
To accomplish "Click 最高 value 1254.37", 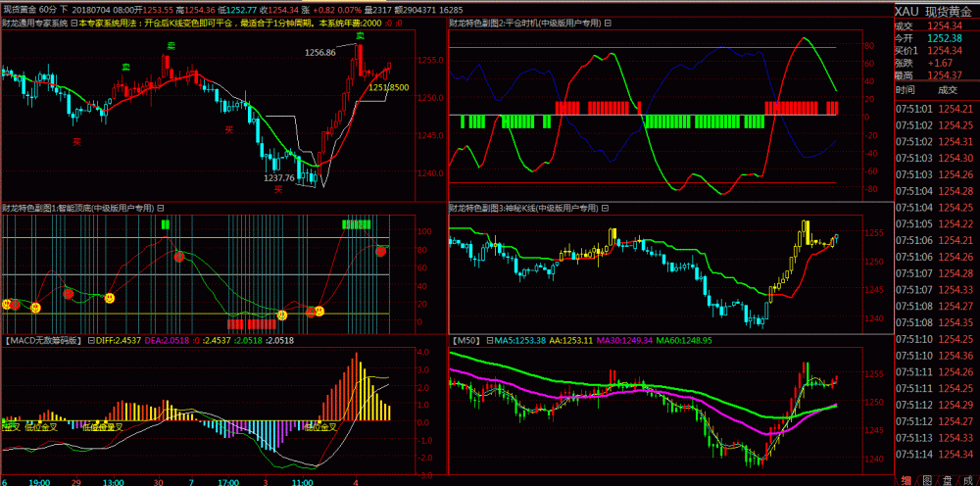I will click(943, 75).
